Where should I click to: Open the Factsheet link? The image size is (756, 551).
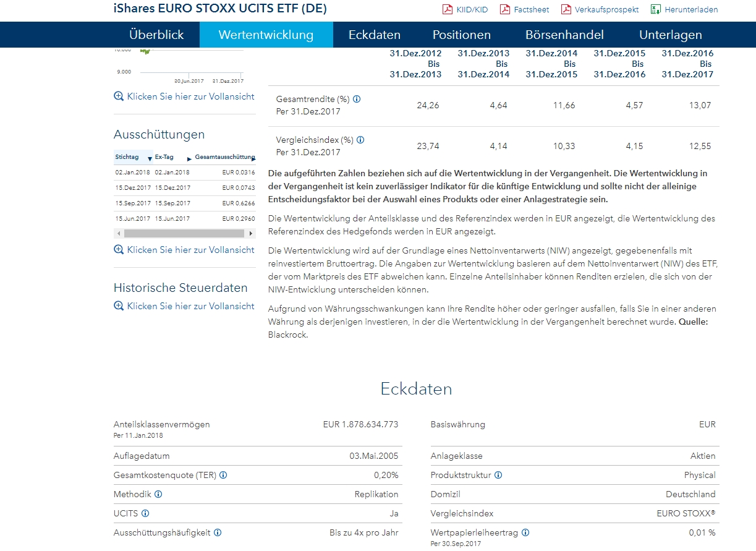532,10
